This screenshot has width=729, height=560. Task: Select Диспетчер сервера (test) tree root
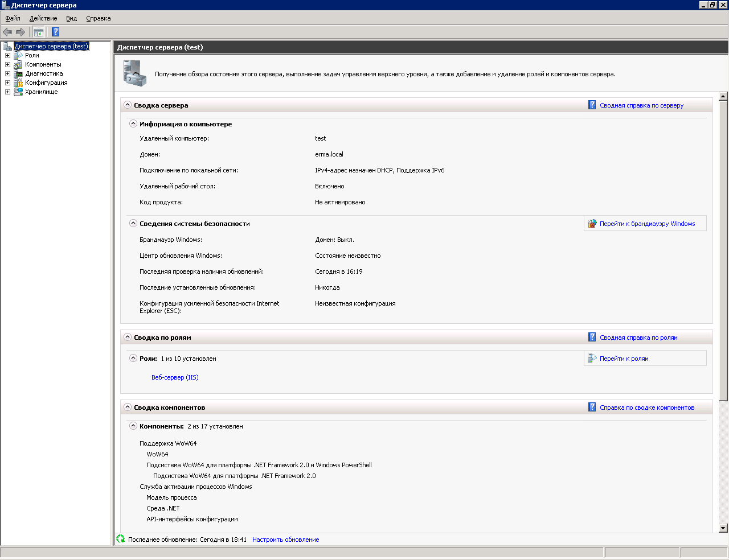51,46
